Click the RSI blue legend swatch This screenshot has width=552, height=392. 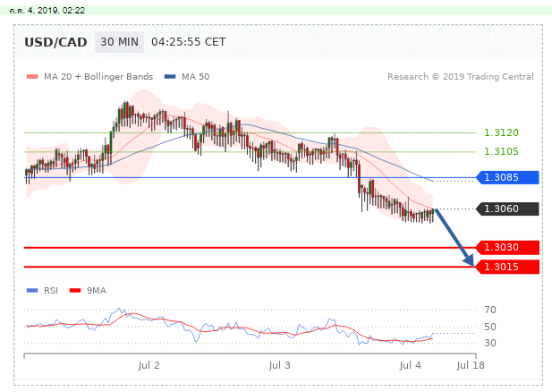pos(32,291)
